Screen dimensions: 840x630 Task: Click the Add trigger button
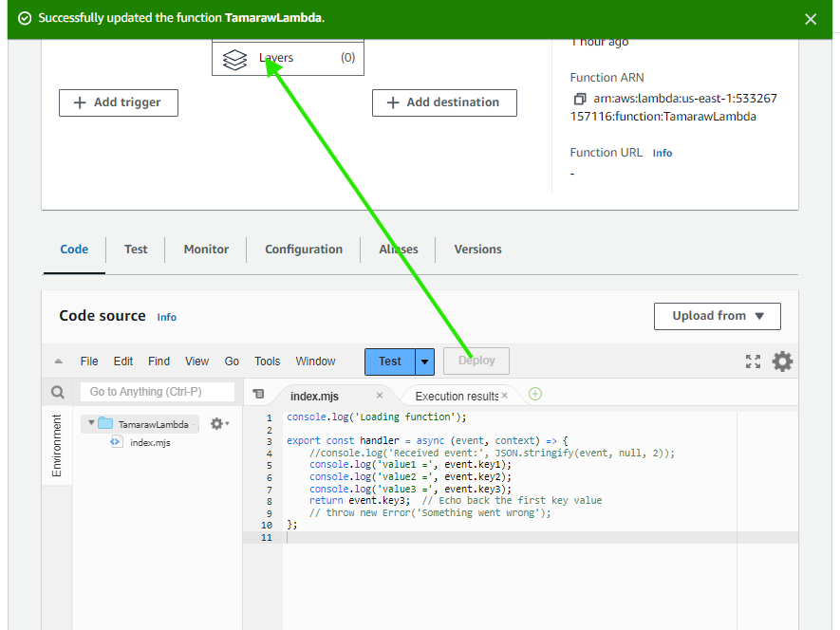click(x=119, y=102)
